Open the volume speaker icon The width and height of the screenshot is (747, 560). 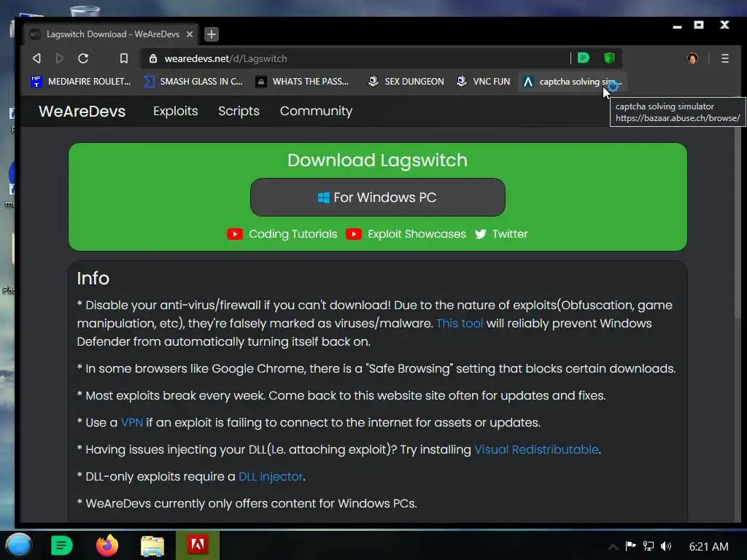665,546
